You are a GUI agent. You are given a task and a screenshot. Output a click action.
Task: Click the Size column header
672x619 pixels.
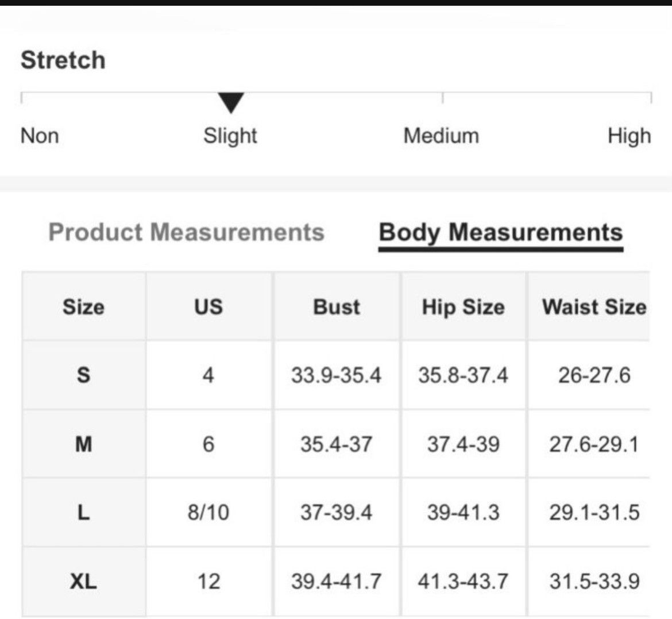(84, 307)
